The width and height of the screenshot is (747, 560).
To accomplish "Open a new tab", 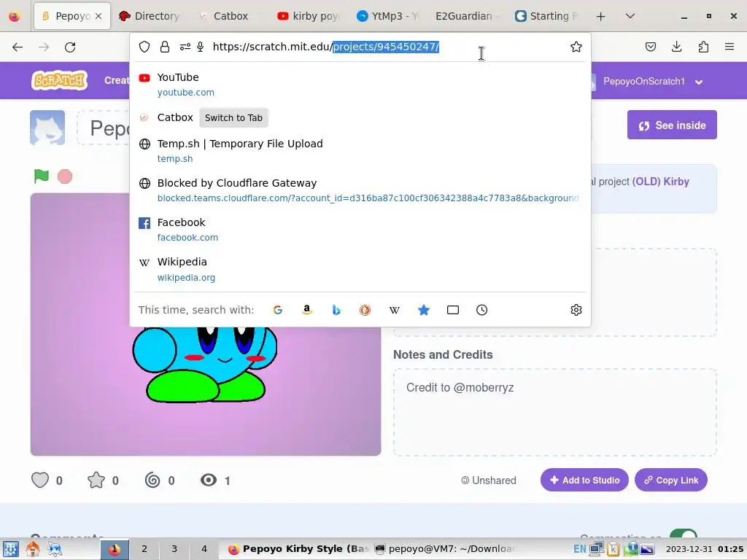I will pos(601,16).
